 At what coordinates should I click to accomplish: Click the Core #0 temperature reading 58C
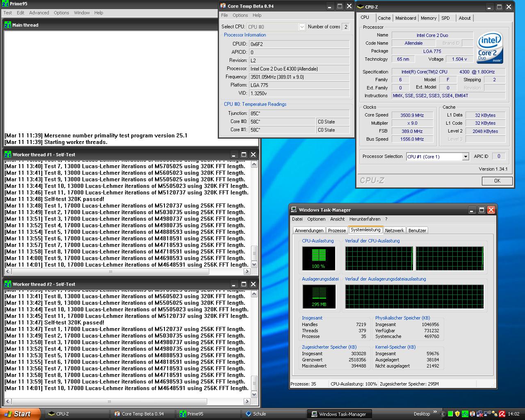[282, 122]
